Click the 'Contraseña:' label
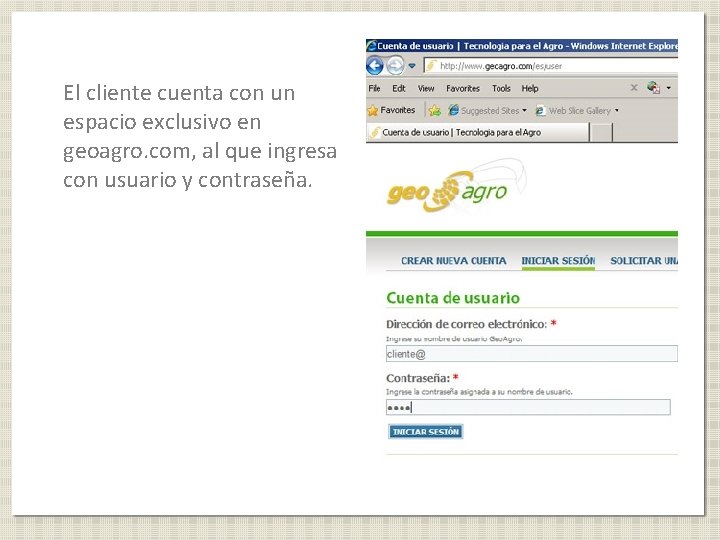This screenshot has height=540, width=720. pos(418,378)
